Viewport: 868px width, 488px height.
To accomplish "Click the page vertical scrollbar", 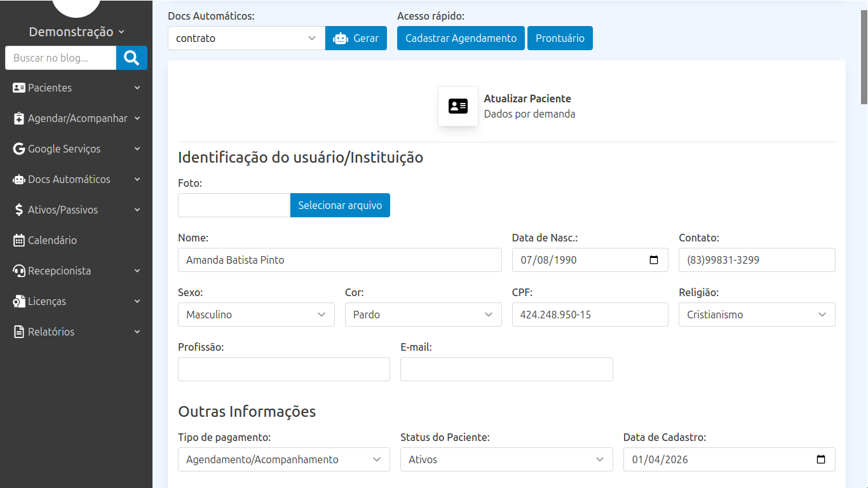I will point(864,51).
